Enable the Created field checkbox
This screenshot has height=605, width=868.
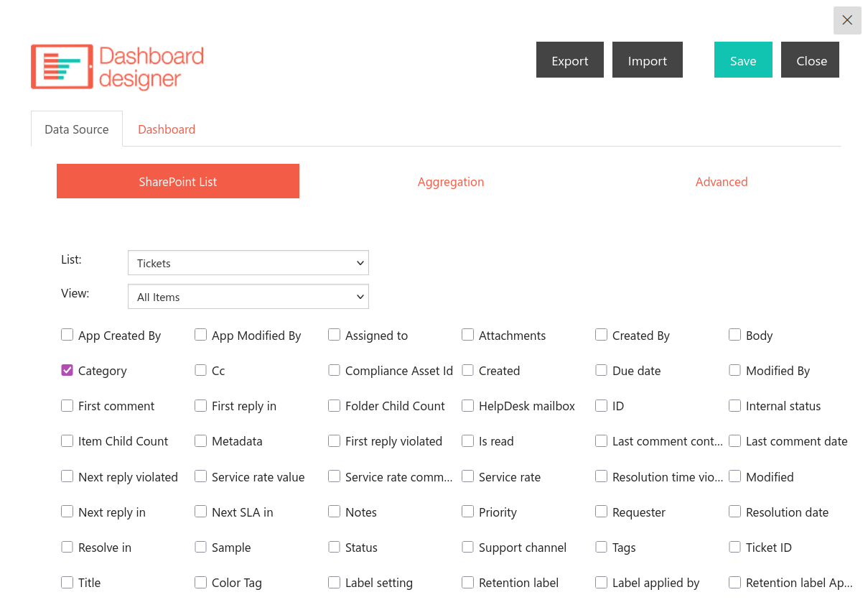(x=467, y=370)
